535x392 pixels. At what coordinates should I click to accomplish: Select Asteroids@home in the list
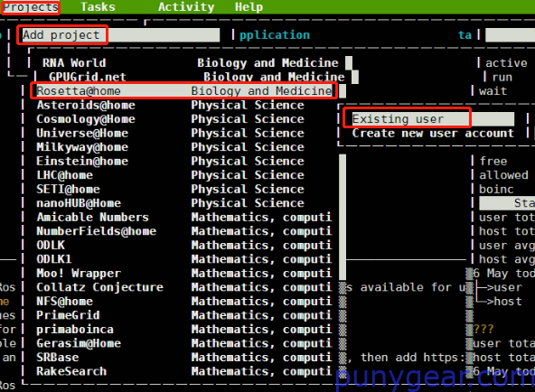(x=184, y=105)
